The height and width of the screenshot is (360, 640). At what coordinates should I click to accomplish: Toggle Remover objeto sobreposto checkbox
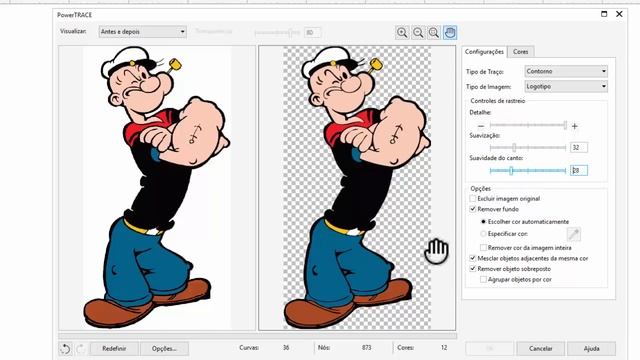click(x=473, y=269)
